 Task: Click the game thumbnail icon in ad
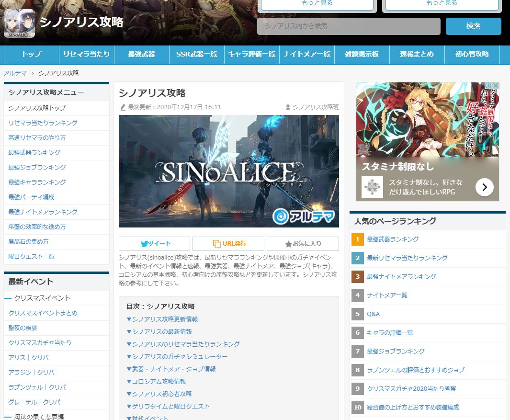(x=372, y=187)
